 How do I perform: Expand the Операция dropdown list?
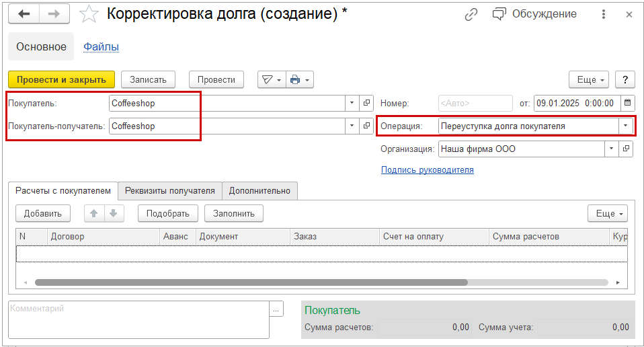pos(626,126)
